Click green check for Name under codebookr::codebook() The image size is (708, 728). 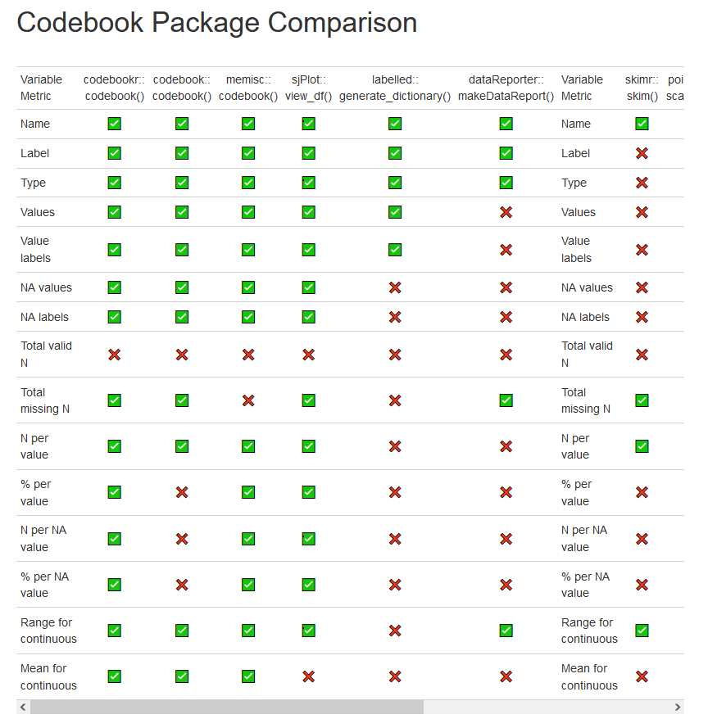(x=115, y=124)
